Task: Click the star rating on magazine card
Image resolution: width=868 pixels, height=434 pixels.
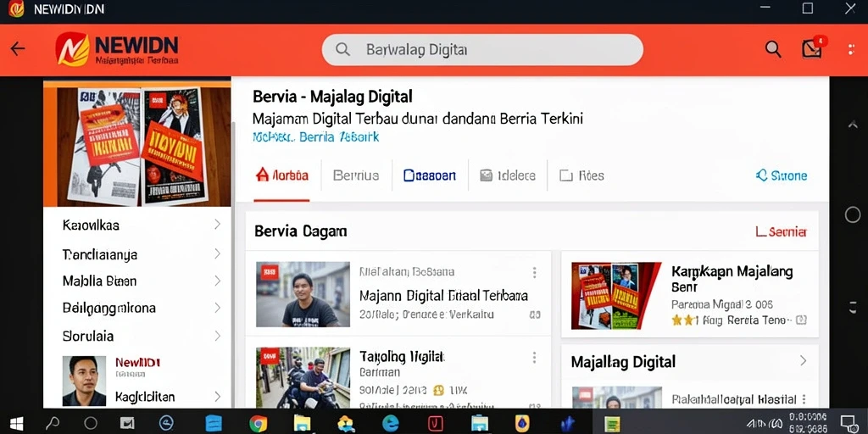Action: click(682, 320)
